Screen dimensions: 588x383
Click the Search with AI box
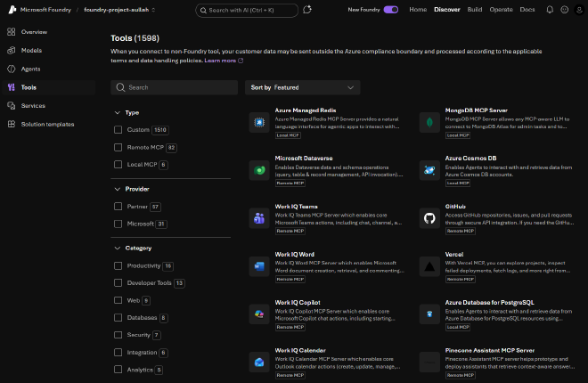247,10
